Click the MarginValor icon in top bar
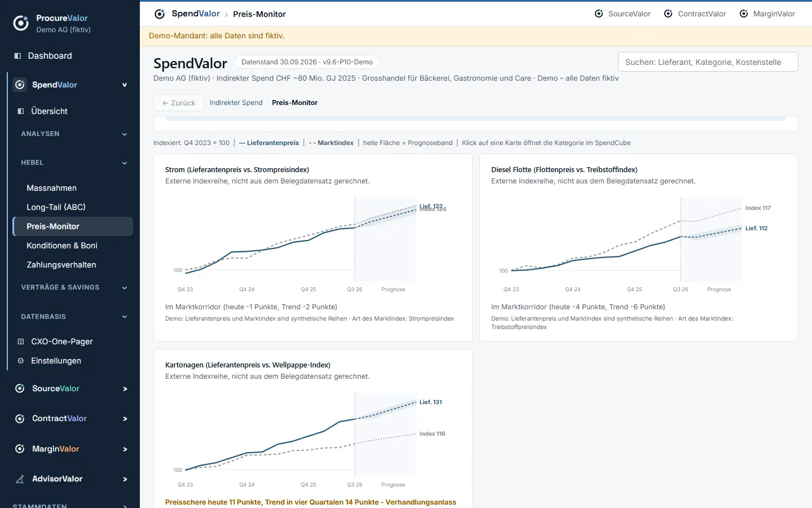 coord(744,14)
